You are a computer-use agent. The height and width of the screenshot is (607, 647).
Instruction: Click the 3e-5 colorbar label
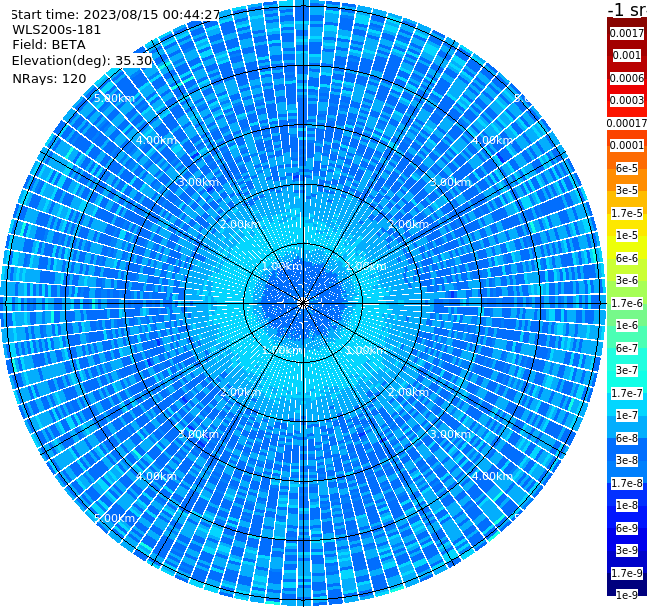627,190
